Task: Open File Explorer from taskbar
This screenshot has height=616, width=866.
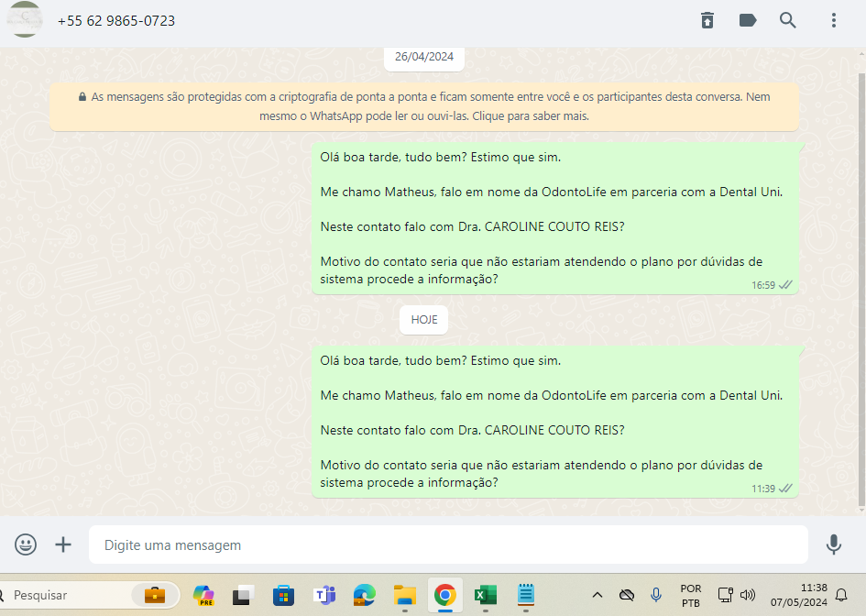Action: (405, 595)
